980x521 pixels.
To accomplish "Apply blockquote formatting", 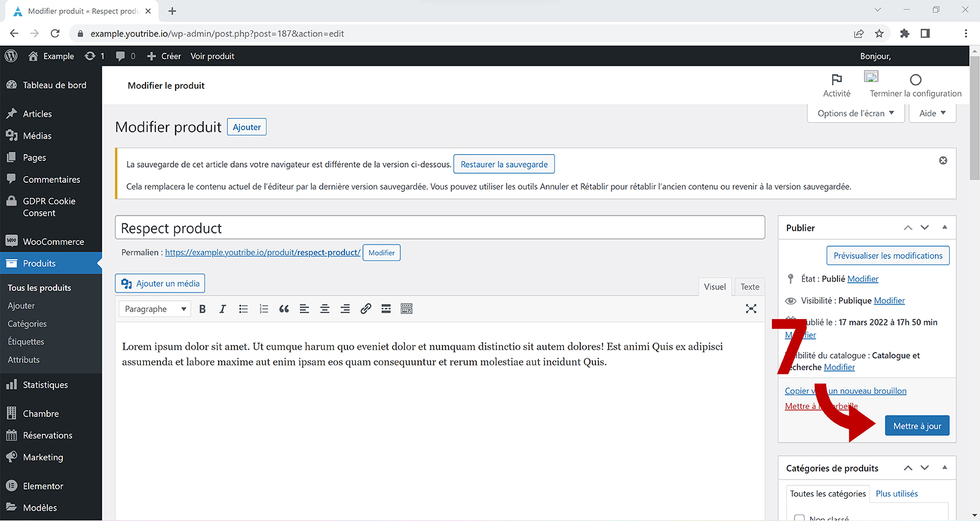I will (x=284, y=309).
